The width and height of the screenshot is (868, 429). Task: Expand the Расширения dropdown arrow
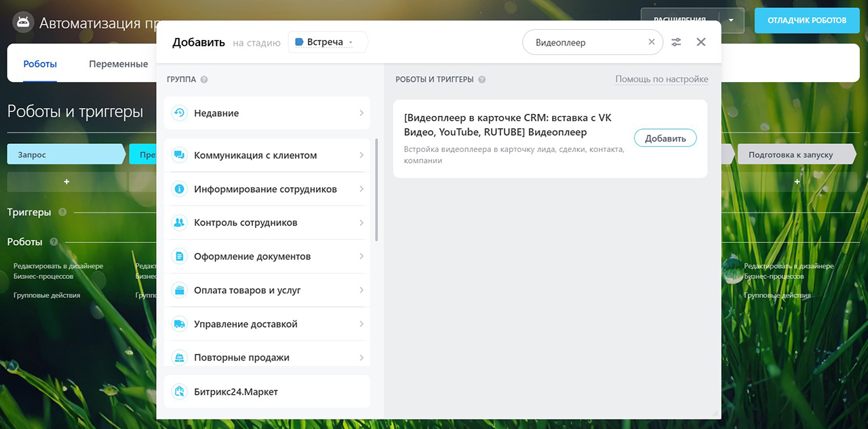[x=731, y=20]
